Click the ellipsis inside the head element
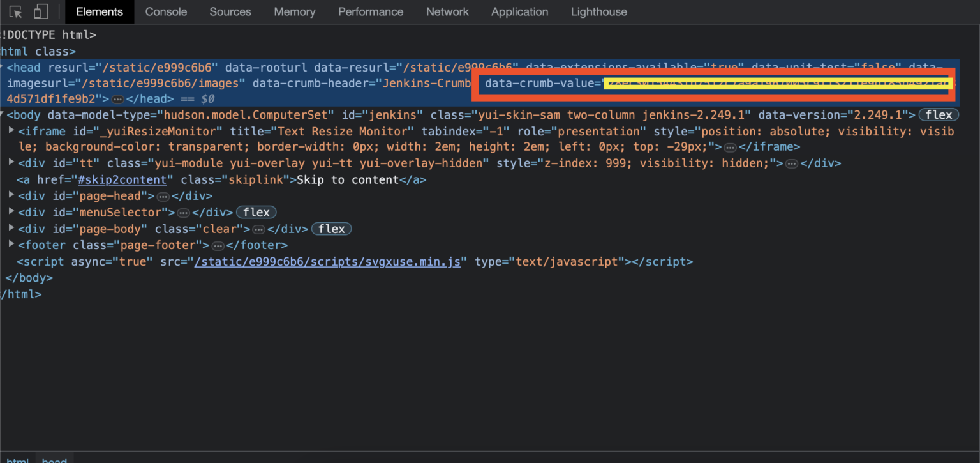The width and height of the screenshot is (980, 463). pyautogui.click(x=117, y=100)
